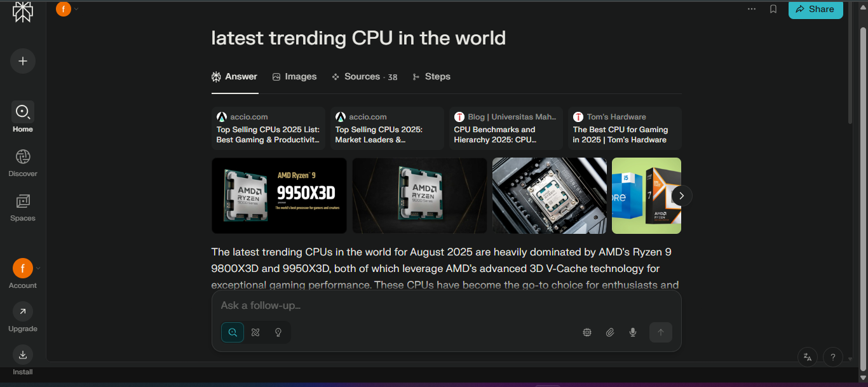The height and width of the screenshot is (387, 868).
Task: Click the Perplexity logo icon
Action: tap(23, 11)
